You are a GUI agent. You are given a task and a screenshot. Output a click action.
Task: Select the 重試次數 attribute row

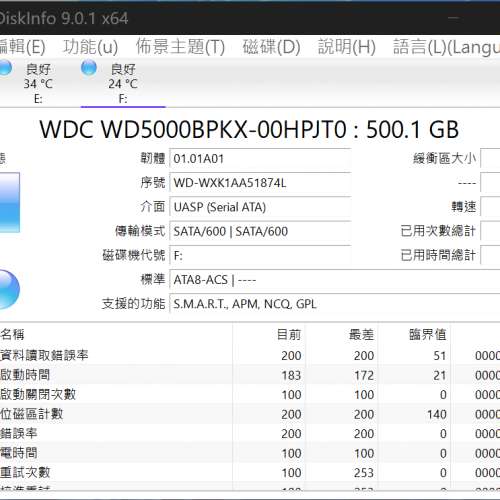pos(250,472)
